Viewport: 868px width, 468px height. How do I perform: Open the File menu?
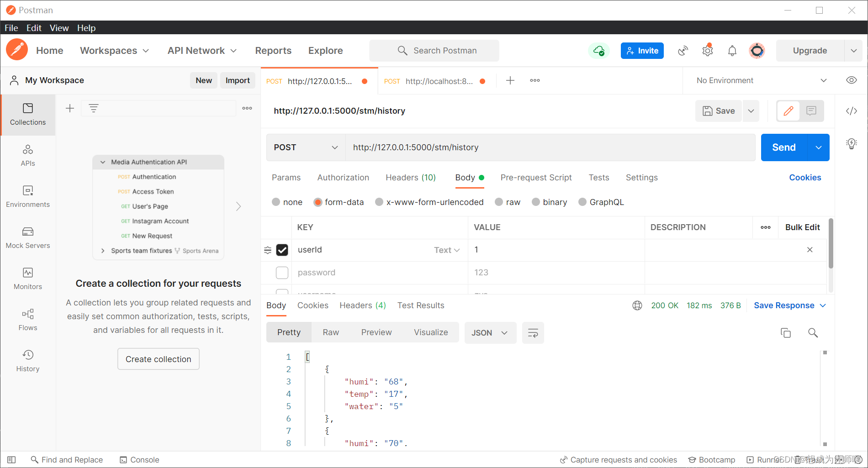11,28
